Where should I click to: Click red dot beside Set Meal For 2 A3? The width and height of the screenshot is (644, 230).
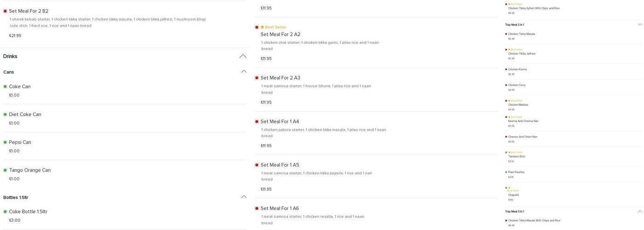(257, 78)
